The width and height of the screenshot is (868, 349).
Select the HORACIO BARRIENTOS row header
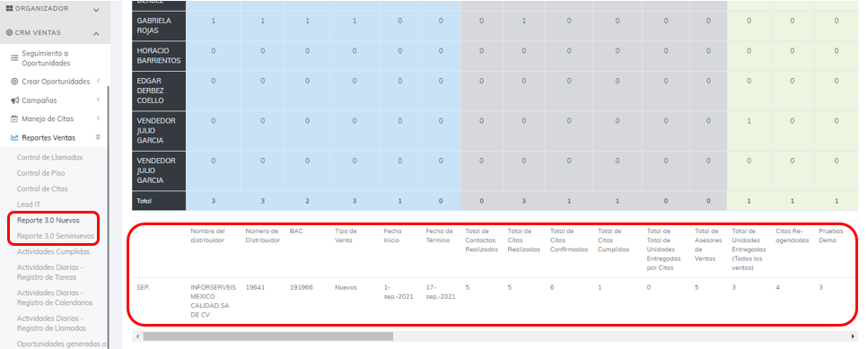(159, 56)
